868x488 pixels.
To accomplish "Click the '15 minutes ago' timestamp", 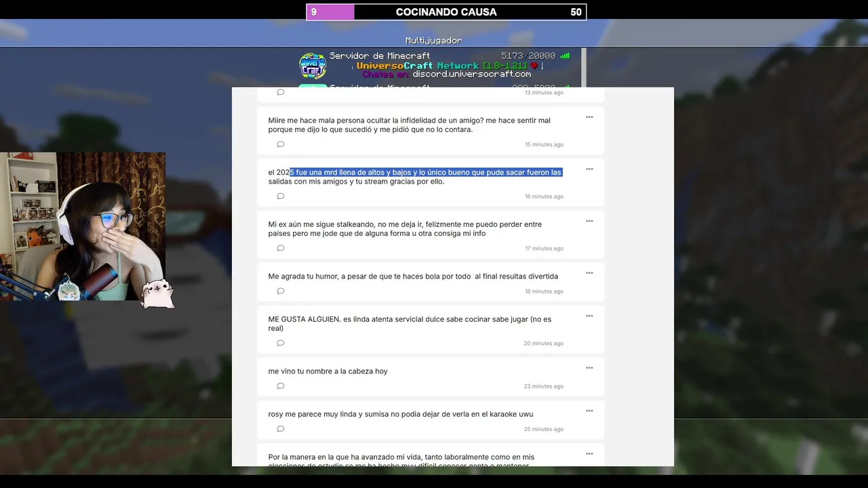I will (x=544, y=144).
